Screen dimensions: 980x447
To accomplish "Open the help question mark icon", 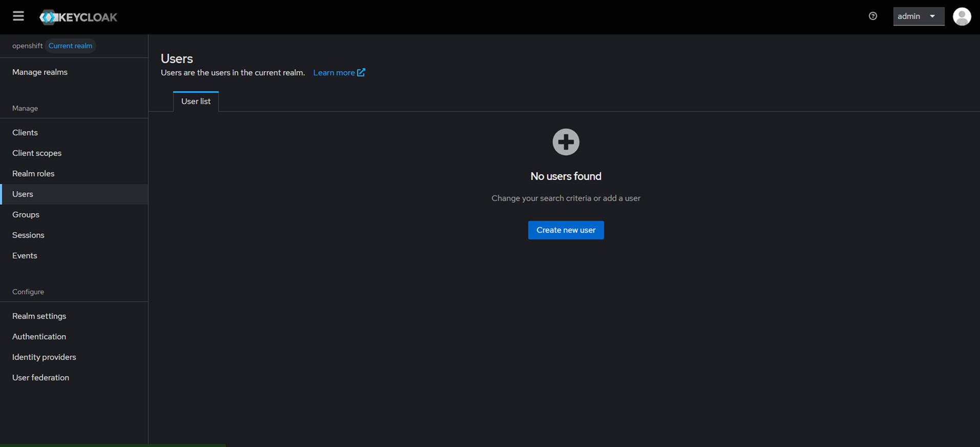I will (x=873, y=16).
